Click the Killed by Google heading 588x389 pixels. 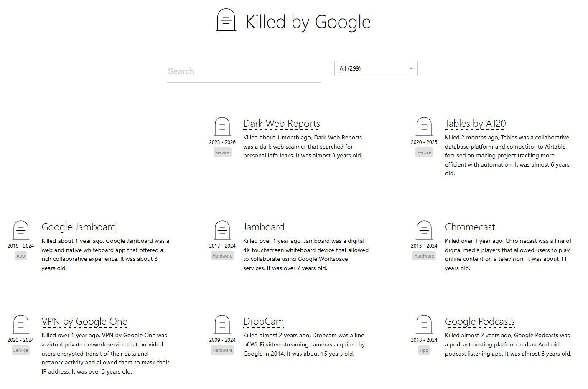click(x=308, y=22)
